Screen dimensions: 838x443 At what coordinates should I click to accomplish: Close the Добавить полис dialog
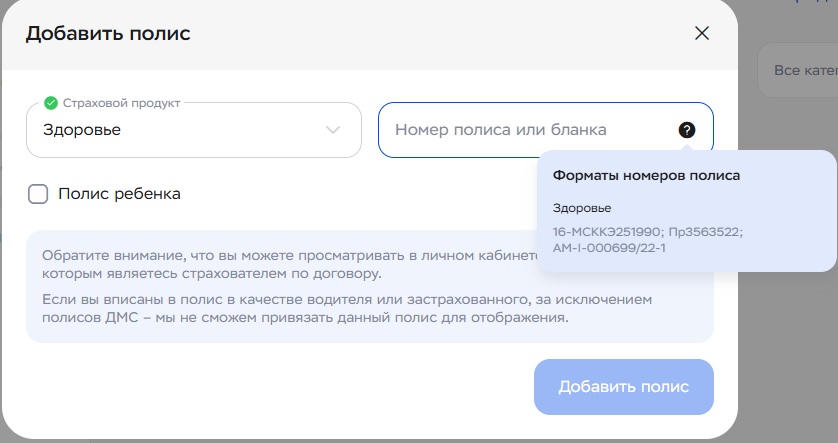click(701, 33)
